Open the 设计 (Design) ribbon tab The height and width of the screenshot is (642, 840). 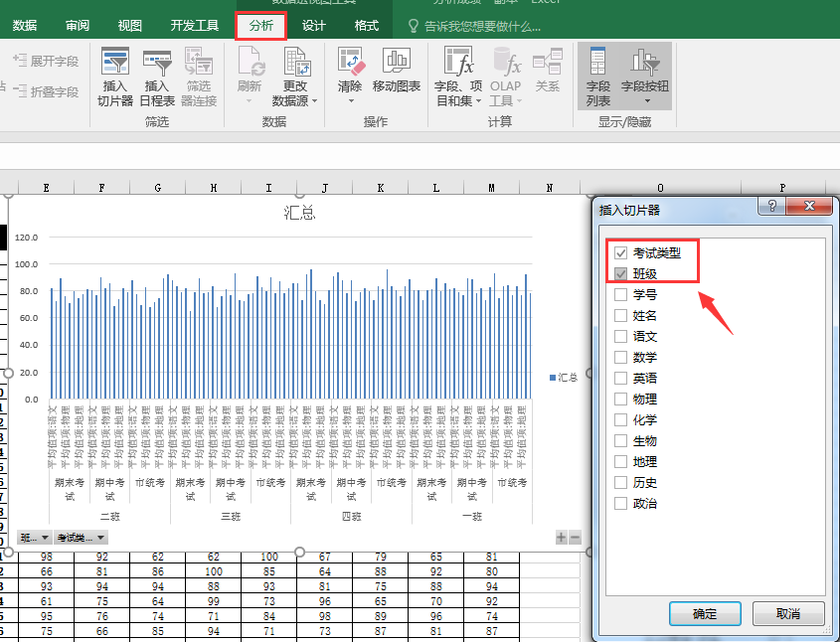(x=313, y=25)
